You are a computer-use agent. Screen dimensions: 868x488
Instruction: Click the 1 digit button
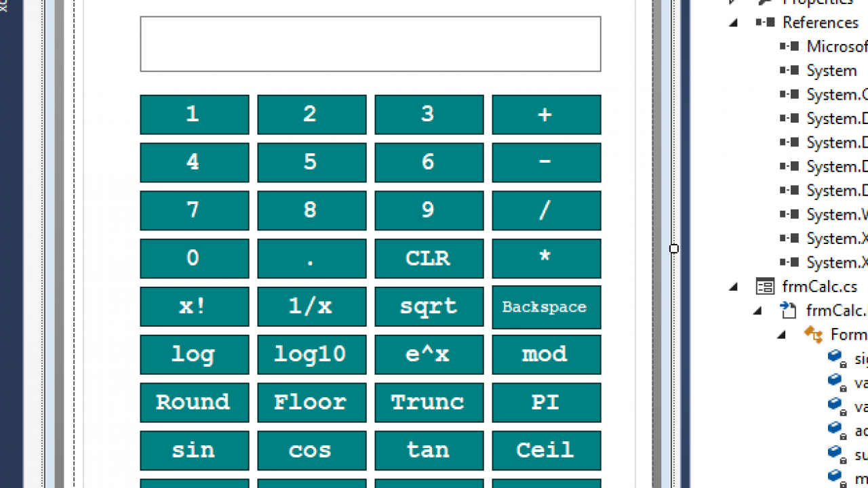(x=195, y=115)
